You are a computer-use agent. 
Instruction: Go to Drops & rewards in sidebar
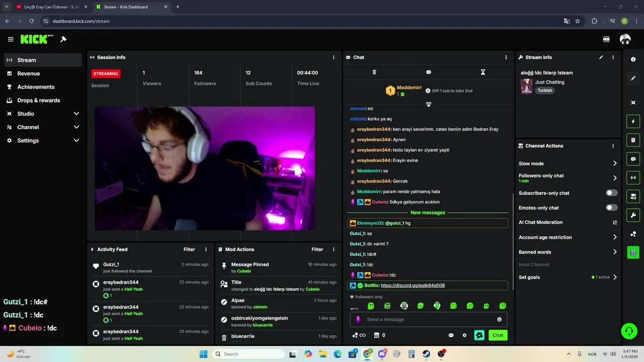click(x=43, y=101)
